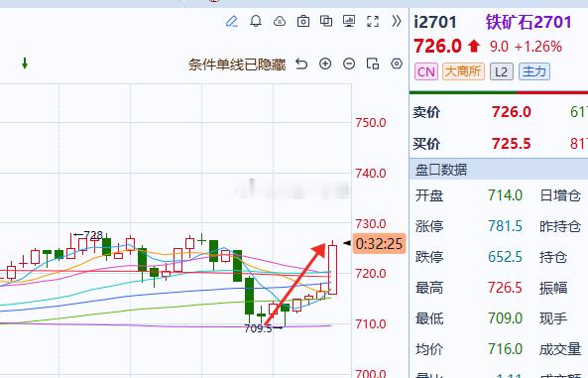
Task: Click the 开盘 value 714.0
Action: pos(505,195)
